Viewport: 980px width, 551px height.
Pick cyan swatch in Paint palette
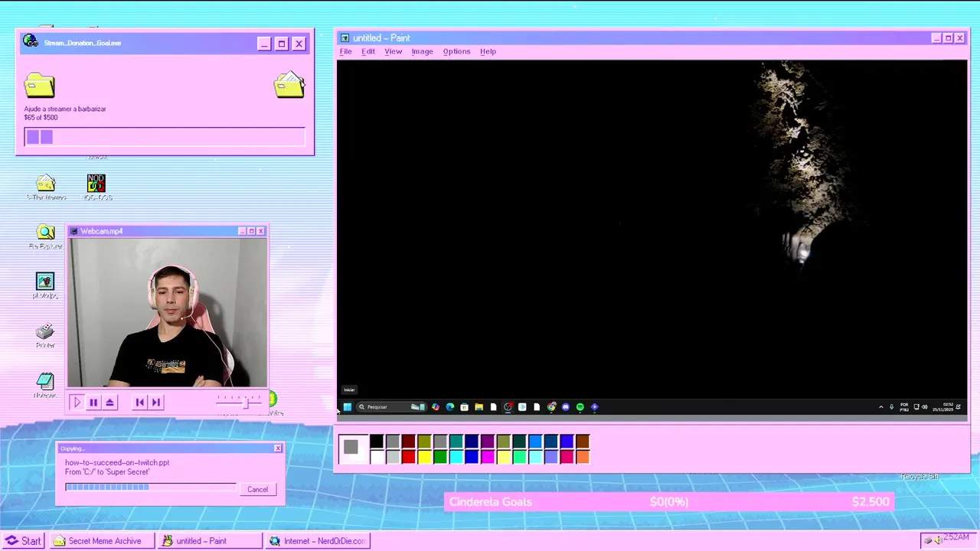(x=456, y=457)
